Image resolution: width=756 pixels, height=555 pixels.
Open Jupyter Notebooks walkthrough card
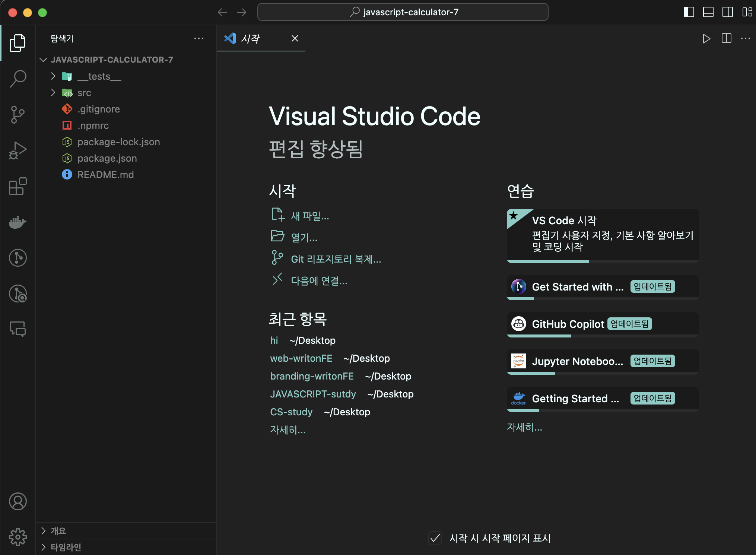click(x=603, y=362)
